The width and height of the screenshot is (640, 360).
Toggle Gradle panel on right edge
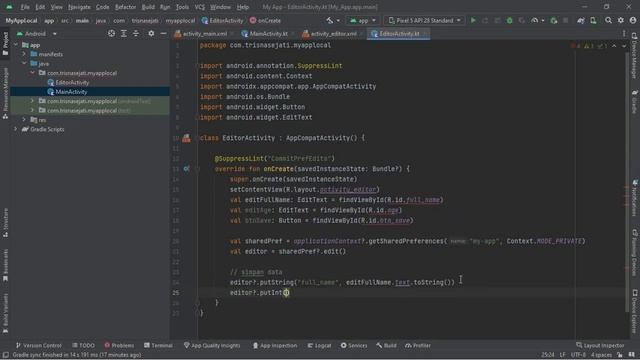click(x=635, y=102)
